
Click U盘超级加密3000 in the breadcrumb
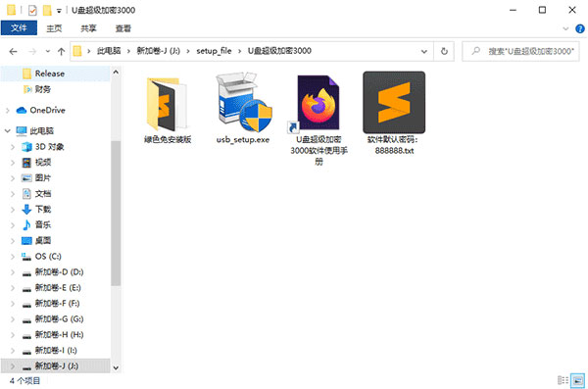pos(279,51)
